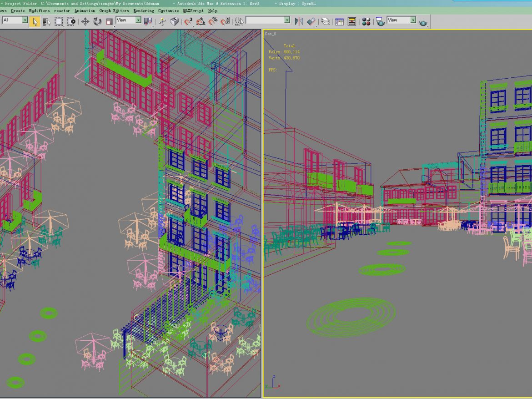The image size is (532, 399).
Task: Select the Select and Move tool
Action: tap(86, 20)
